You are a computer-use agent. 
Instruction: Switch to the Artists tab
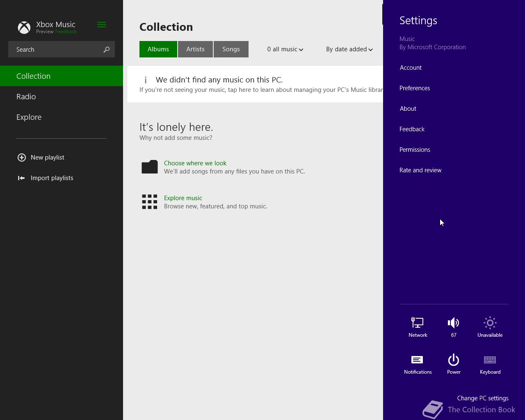pyautogui.click(x=195, y=49)
